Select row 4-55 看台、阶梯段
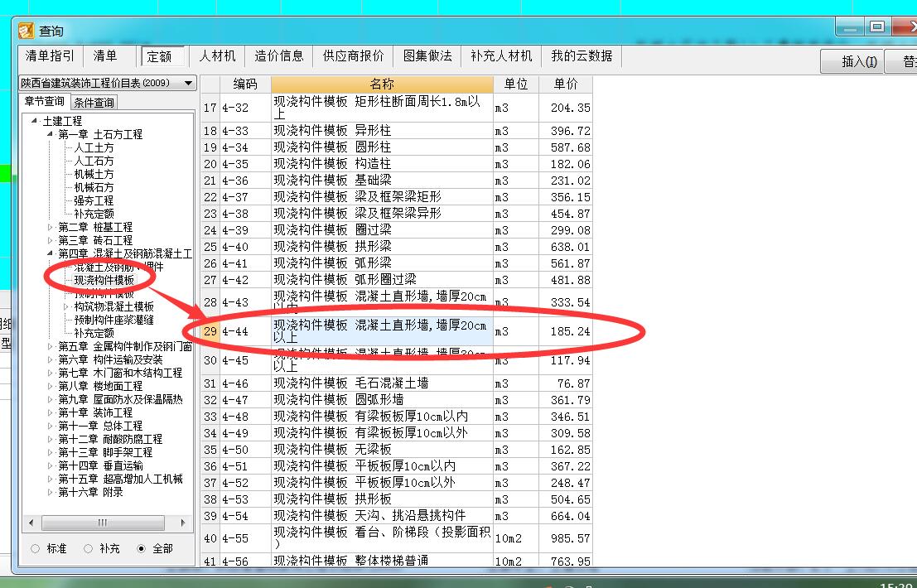The width and height of the screenshot is (917, 588). (x=397, y=538)
